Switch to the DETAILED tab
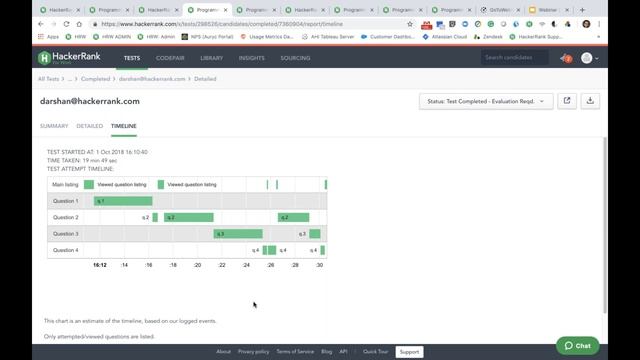The image size is (640, 360). pos(89,126)
